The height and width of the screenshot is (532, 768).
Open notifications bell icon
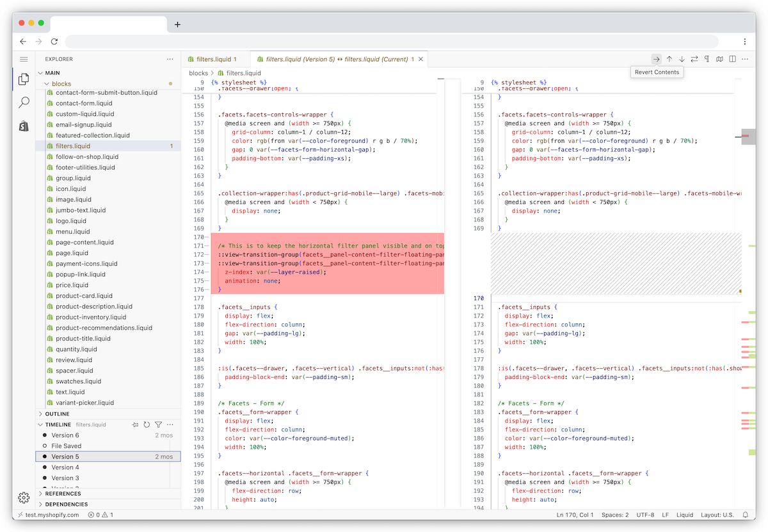click(745, 515)
